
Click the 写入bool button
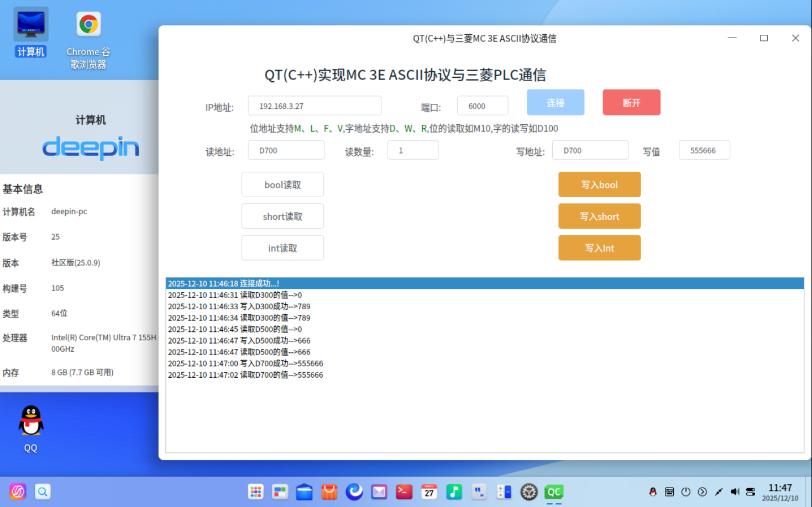click(x=599, y=184)
